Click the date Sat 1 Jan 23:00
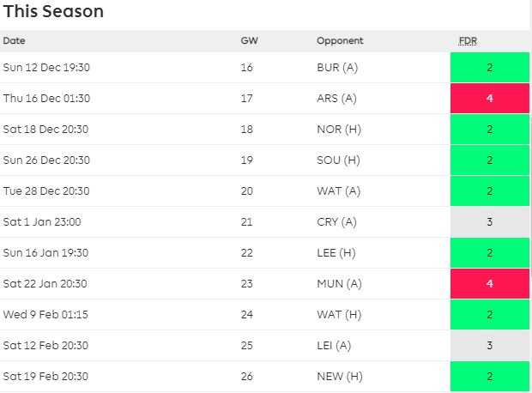The height and width of the screenshot is (393, 532). pyautogui.click(x=42, y=222)
